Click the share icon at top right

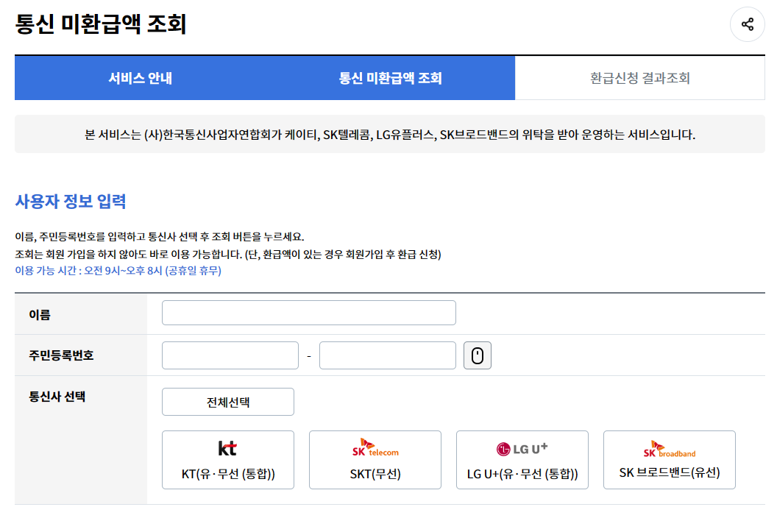(748, 24)
